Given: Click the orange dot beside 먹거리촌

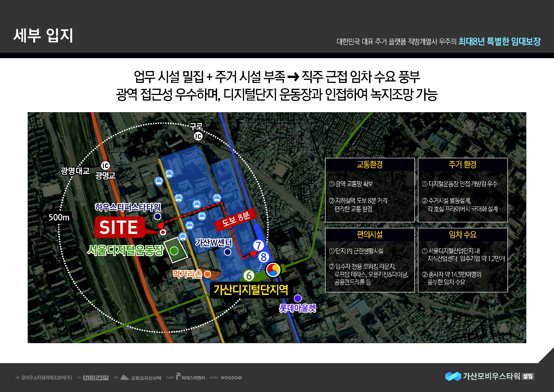Looking at the screenshot, I should tap(207, 274).
